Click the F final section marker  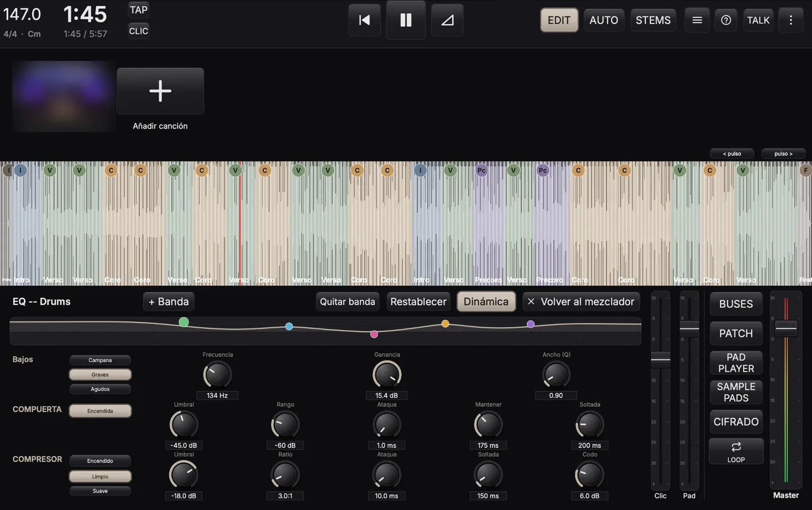[x=805, y=170]
